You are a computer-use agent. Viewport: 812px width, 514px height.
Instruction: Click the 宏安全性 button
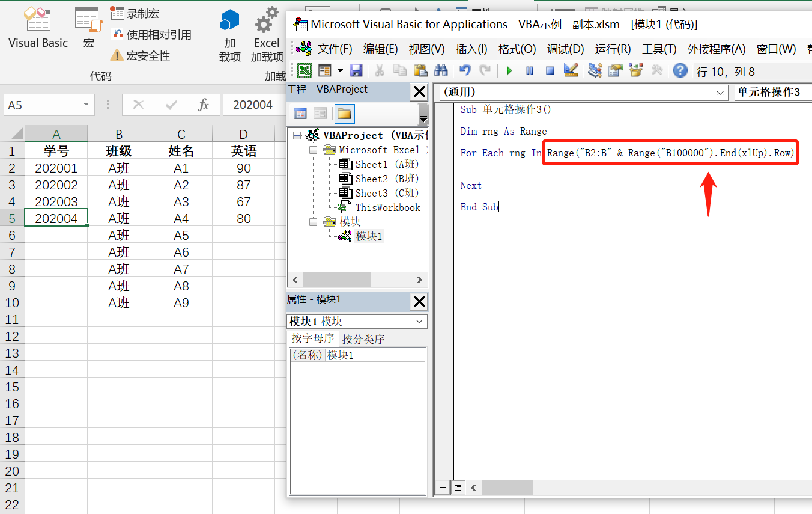point(140,56)
